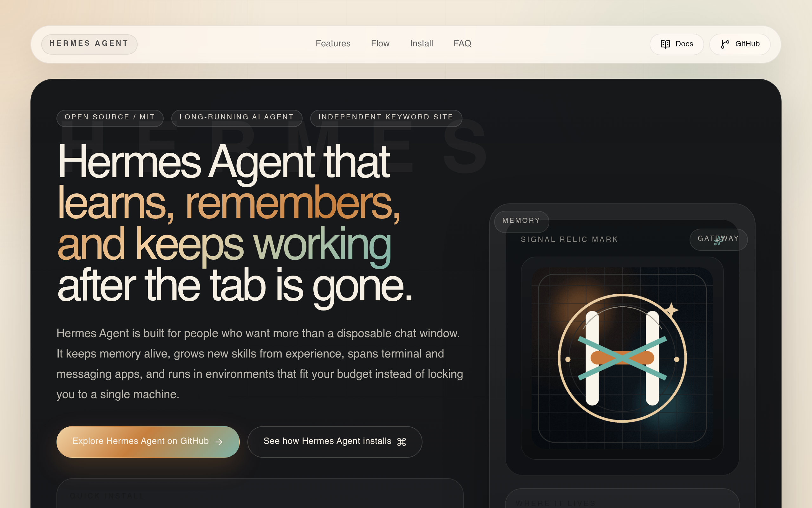Click the book icon in Docs
Screen dimensions: 812x508
click(x=665, y=44)
